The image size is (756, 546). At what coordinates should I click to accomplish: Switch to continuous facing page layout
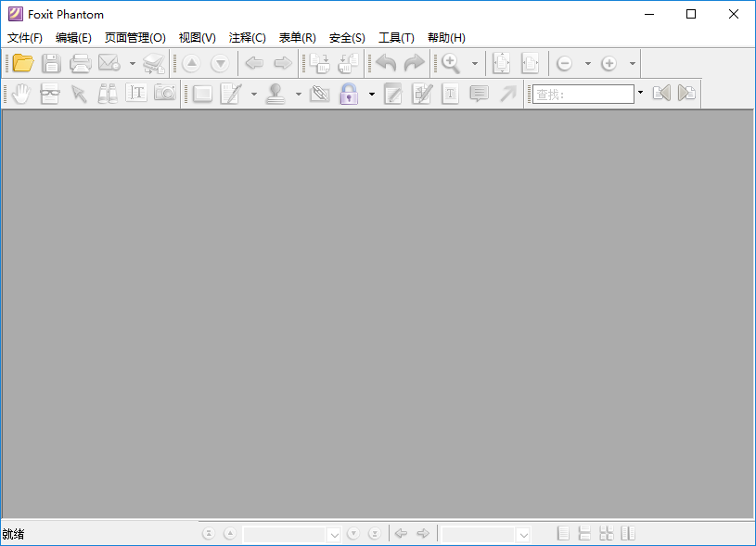point(627,532)
